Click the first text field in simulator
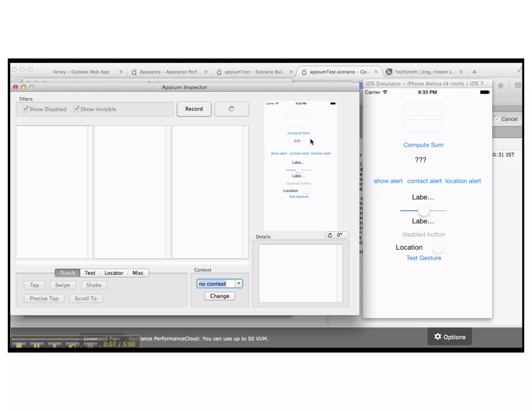Screen dimensions: 532x411 coord(423,110)
